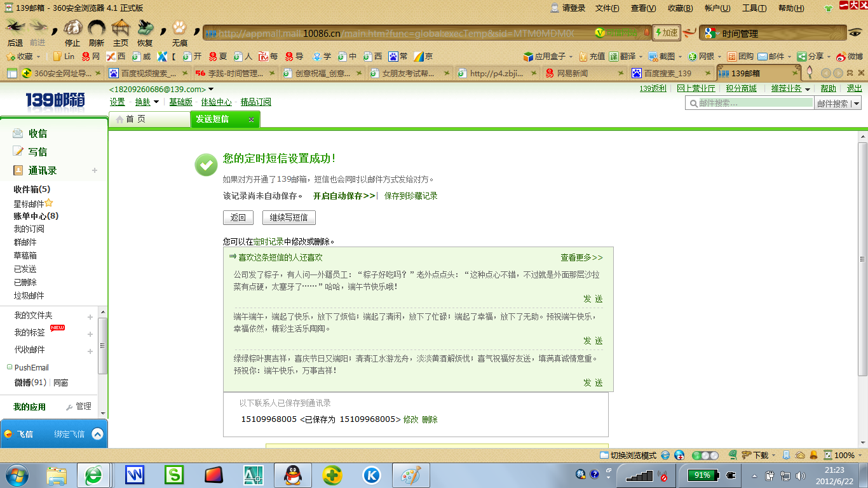Close the 发送短信 tab

pos(251,119)
